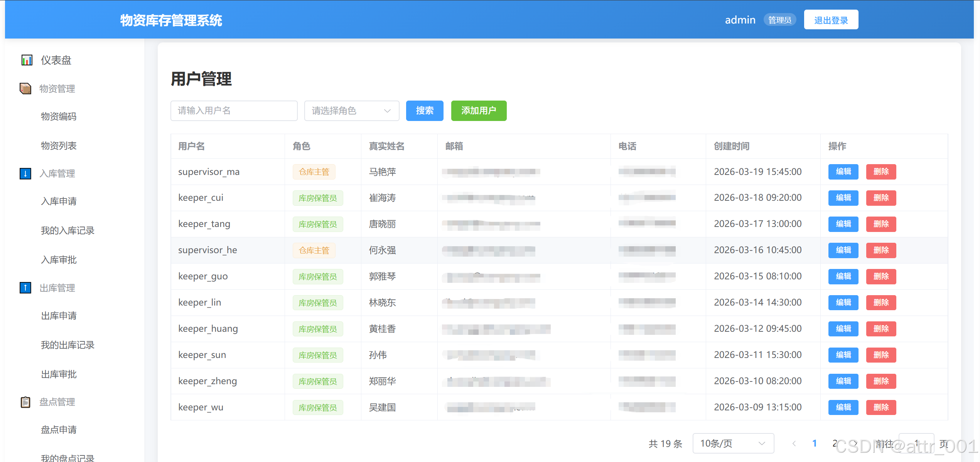Click the timestamp 2026-03-12 09:45:00
Image resolution: width=980 pixels, height=462 pixels.
click(757, 329)
